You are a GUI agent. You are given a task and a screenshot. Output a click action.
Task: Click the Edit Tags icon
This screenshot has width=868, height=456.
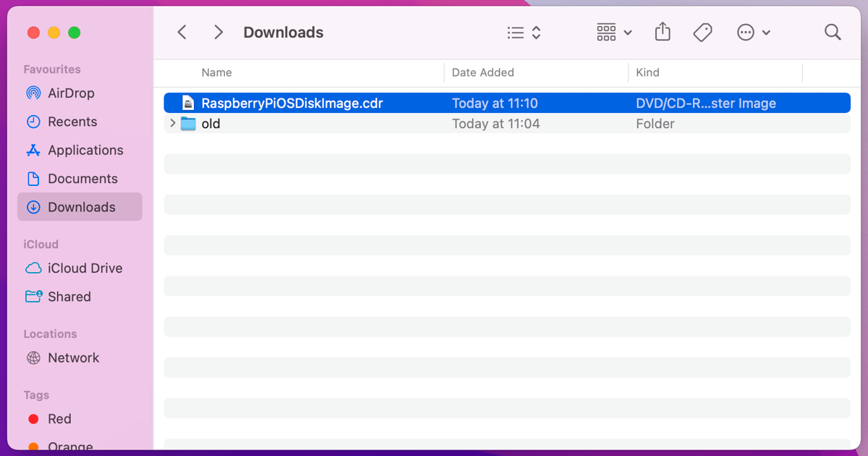(x=702, y=33)
